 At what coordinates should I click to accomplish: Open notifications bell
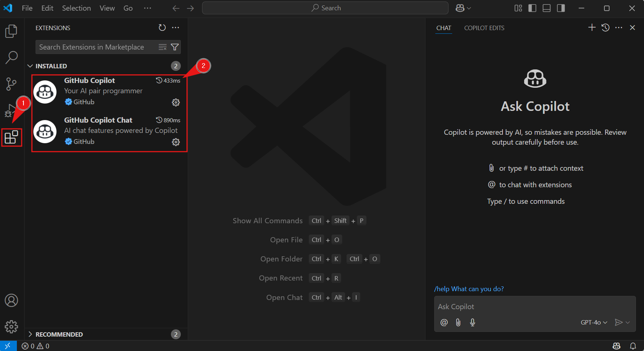click(x=633, y=346)
